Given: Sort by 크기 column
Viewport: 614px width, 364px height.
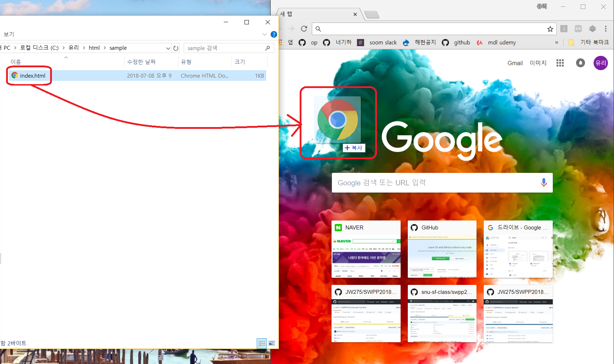Looking at the screenshot, I should point(240,62).
